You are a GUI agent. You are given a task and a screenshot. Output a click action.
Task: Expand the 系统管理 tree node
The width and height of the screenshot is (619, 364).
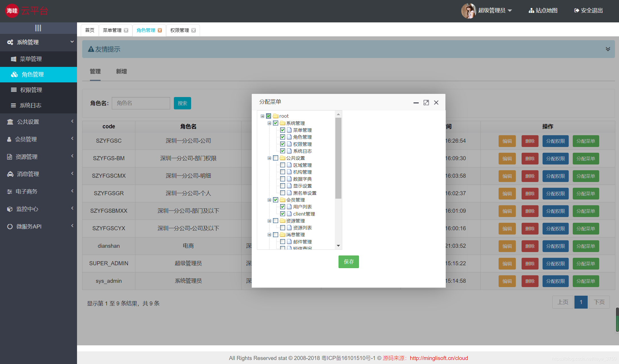tap(269, 123)
